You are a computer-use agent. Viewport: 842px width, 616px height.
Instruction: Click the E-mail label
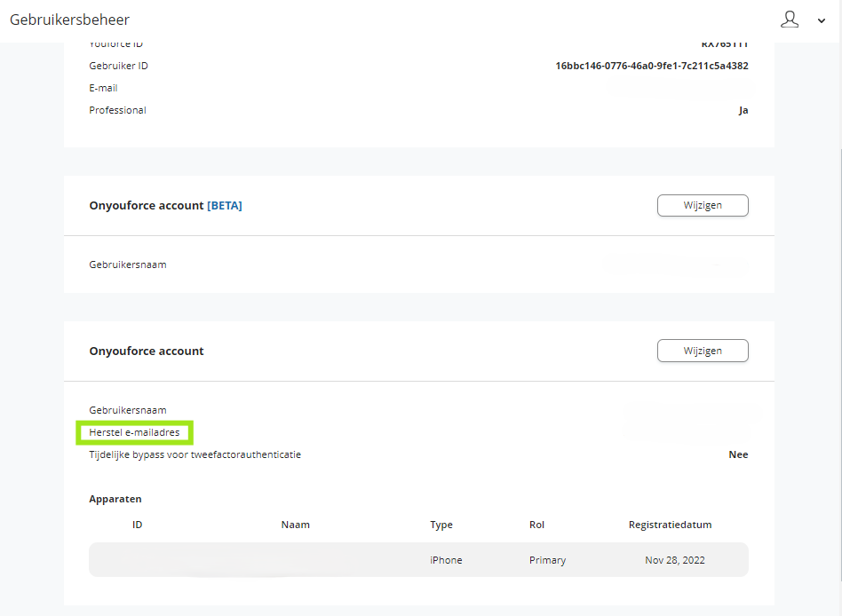pyautogui.click(x=103, y=88)
